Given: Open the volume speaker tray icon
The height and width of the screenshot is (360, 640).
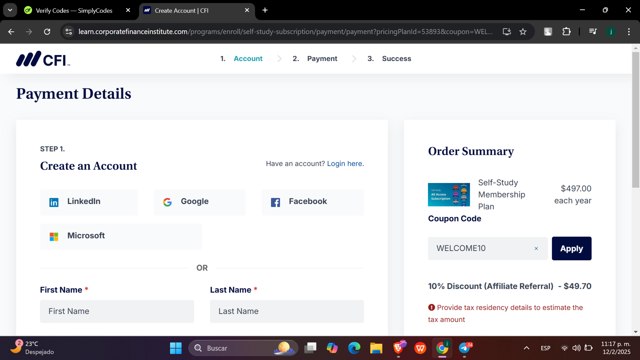Looking at the screenshot, I should pyautogui.click(x=576, y=348).
